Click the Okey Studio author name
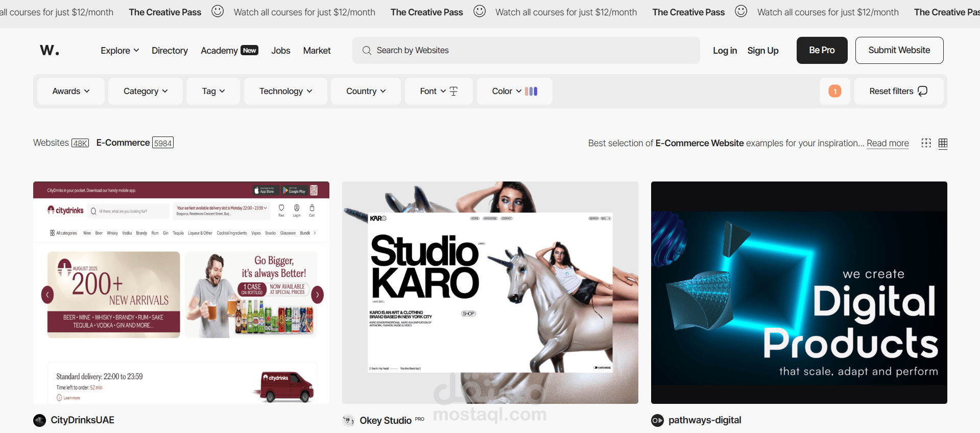This screenshot has height=433, width=980. point(386,420)
